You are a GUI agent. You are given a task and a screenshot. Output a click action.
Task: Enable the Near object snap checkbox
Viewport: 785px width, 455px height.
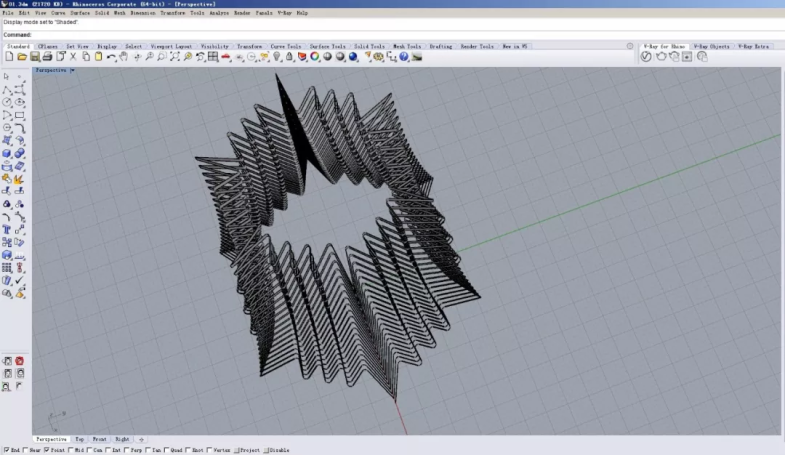pos(24,451)
